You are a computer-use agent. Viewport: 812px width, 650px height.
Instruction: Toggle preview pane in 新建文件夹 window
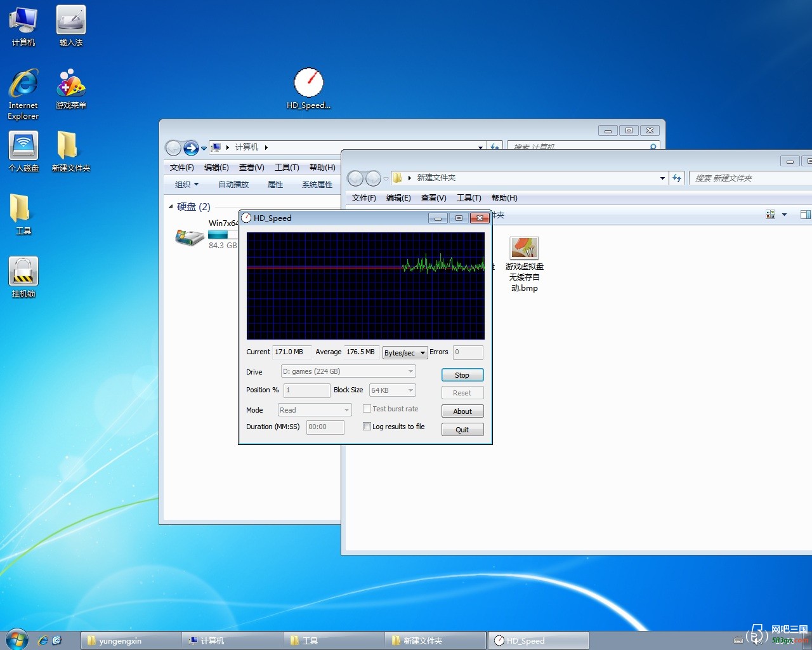tap(805, 215)
